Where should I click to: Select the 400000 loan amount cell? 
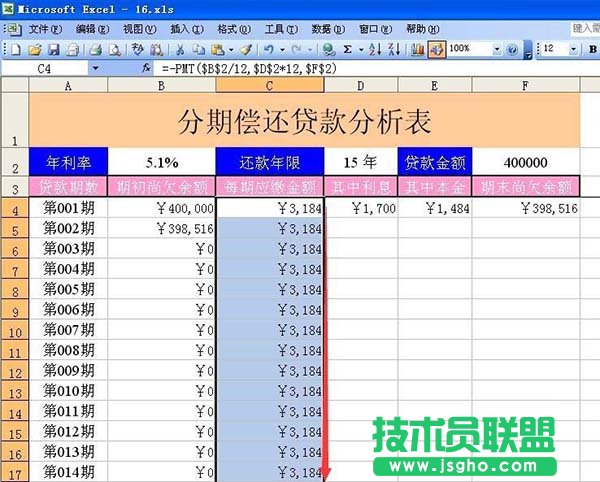coord(526,162)
